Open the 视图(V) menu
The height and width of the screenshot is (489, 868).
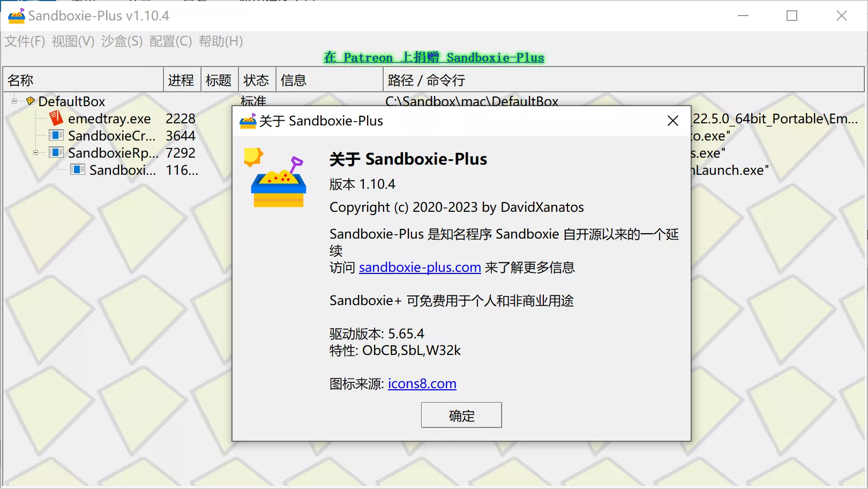click(72, 41)
